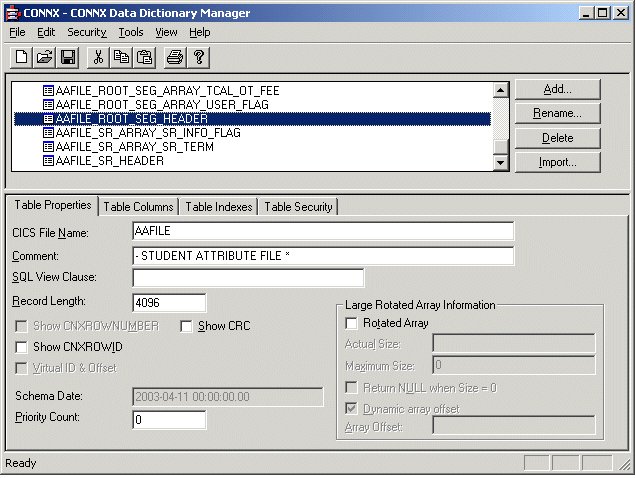Click the Copy toolbar icon
Screen dimensions: 636x478
coord(121,57)
